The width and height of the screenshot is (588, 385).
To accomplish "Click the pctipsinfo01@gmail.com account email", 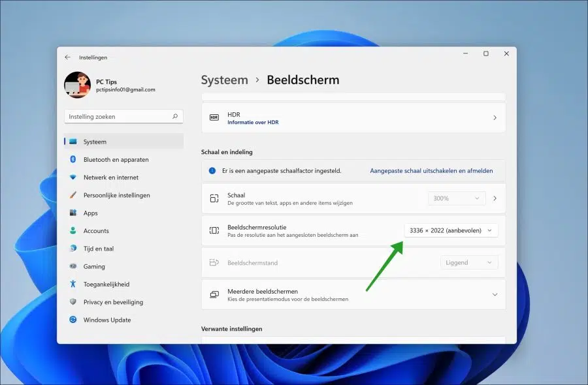I will 125,89.
